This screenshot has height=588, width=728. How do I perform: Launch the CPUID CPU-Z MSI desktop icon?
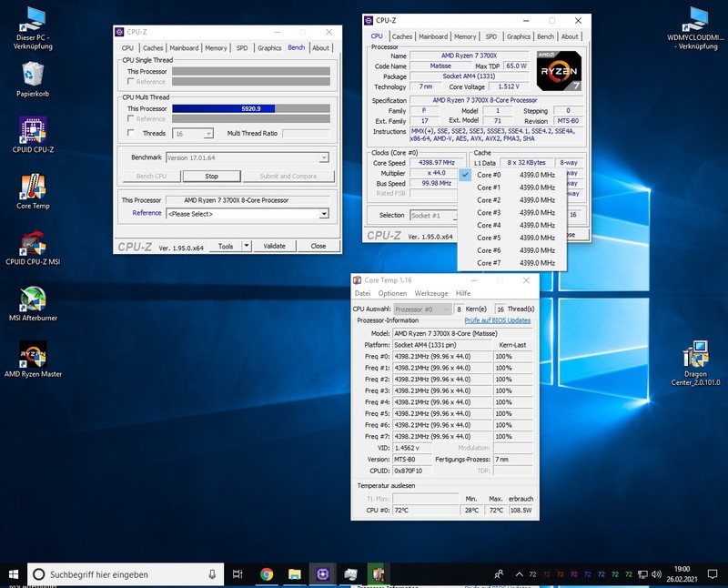point(33,248)
